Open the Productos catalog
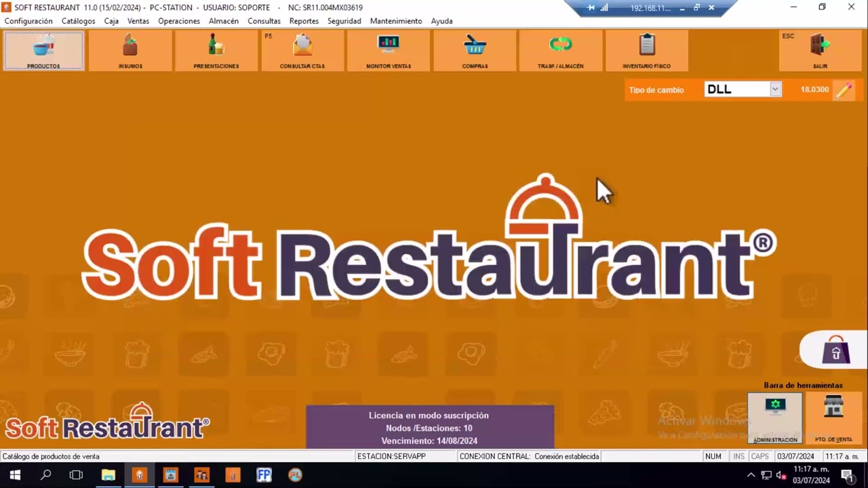Image resolution: width=868 pixels, height=488 pixels. (x=43, y=51)
